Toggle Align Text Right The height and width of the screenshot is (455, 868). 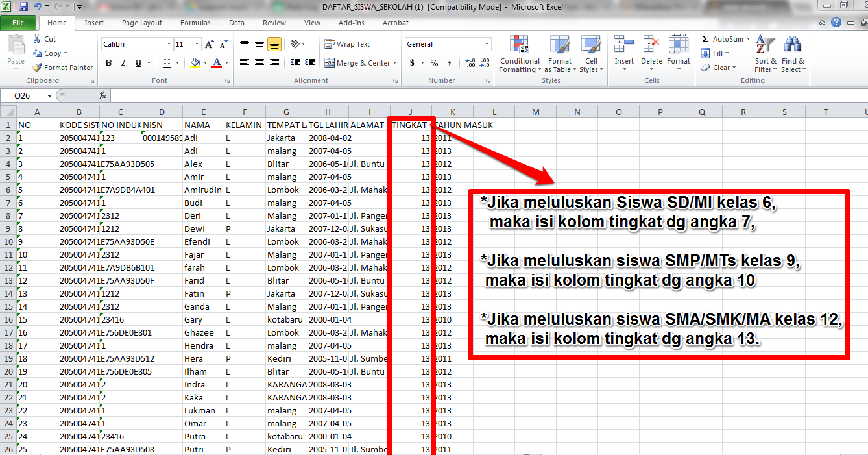click(274, 63)
